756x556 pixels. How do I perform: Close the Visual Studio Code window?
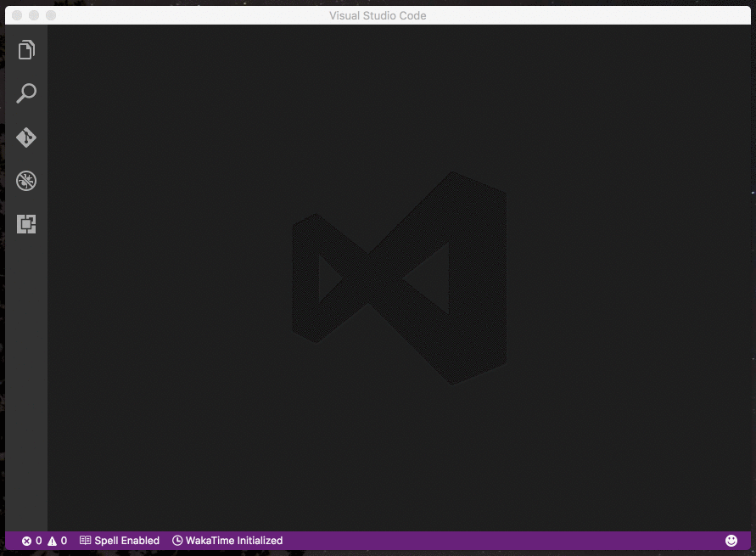[x=17, y=15]
